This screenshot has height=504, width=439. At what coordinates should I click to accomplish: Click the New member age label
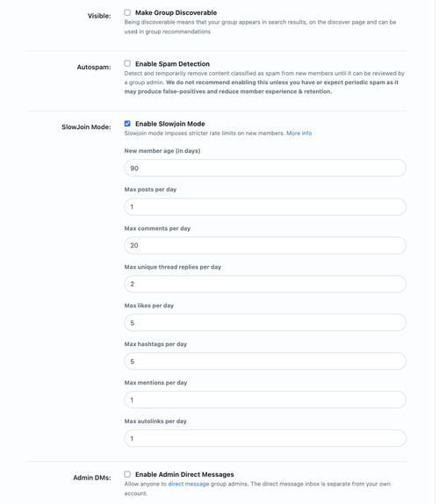click(162, 151)
